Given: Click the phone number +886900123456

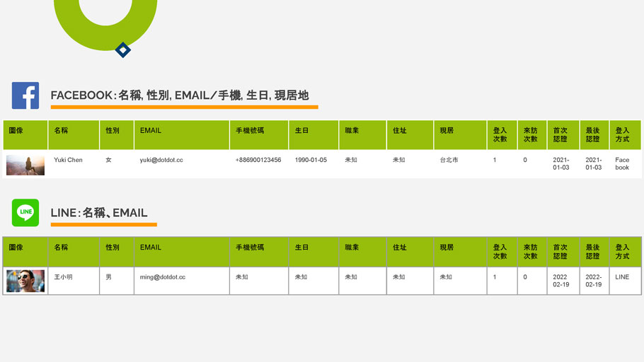Looking at the screenshot, I should click(x=258, y=160).
